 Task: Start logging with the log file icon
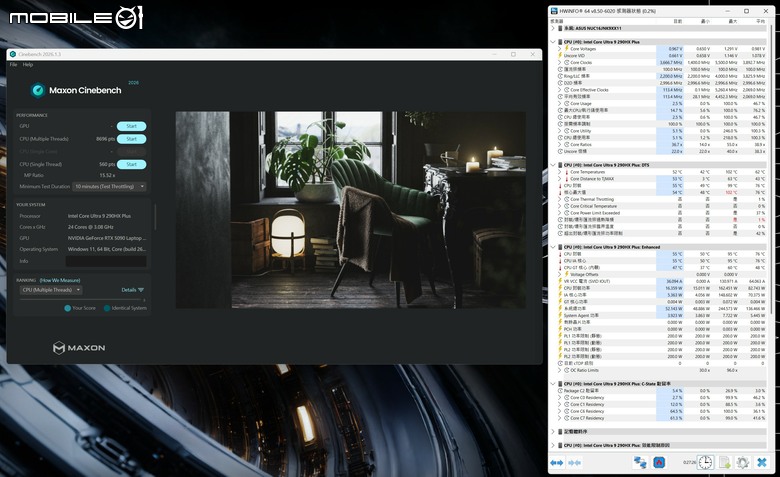[x=725, y=463]
